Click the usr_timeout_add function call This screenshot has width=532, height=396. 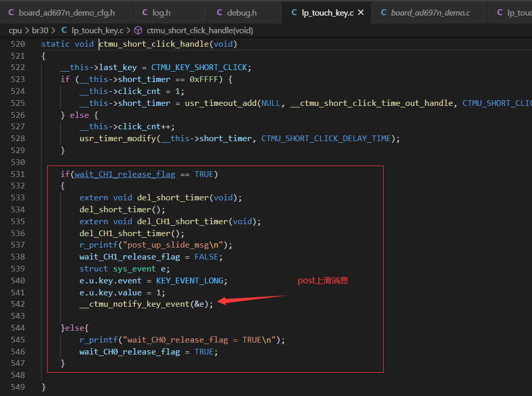point(220,103)
